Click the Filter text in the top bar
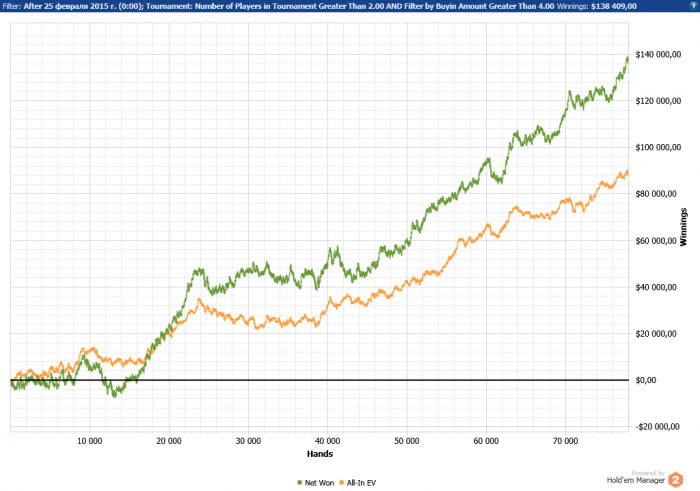700x491 pixels. pos(12,6)
